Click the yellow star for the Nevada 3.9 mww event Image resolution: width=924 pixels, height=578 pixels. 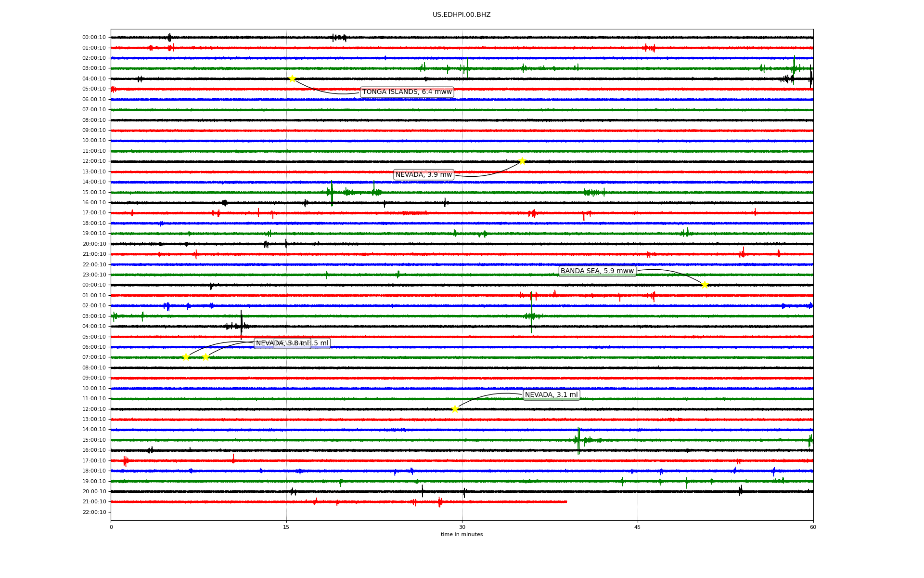pos(522,161)
